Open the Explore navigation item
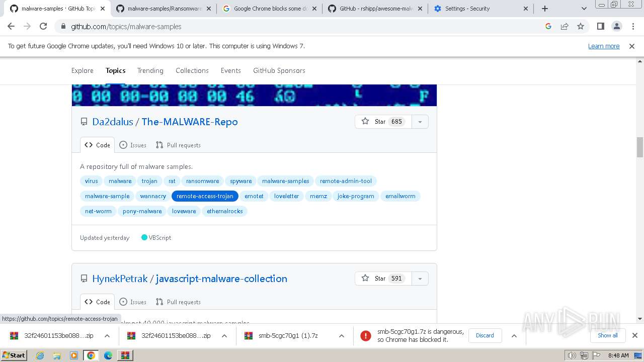This screenshot has width=644, height=362. 83,70
